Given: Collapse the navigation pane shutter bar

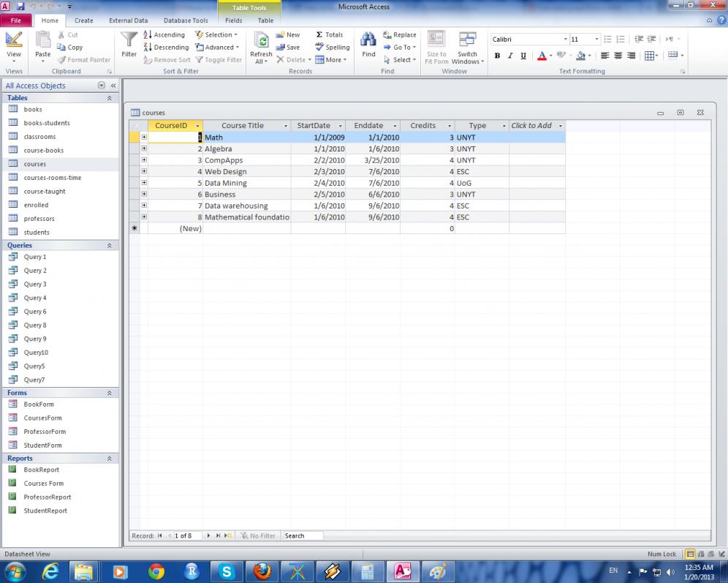Looking at the screenshot, I should click(113, 86).
